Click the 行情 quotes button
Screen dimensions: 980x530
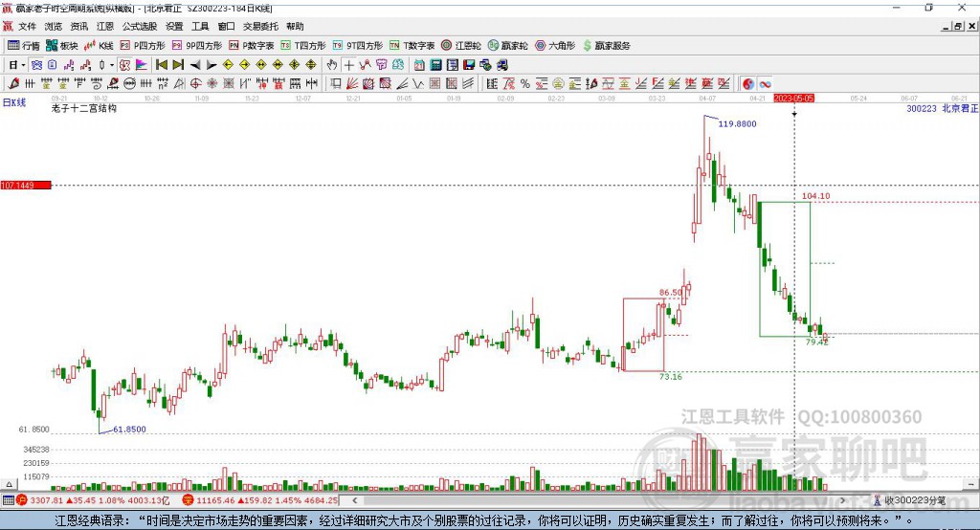point(24,46)
